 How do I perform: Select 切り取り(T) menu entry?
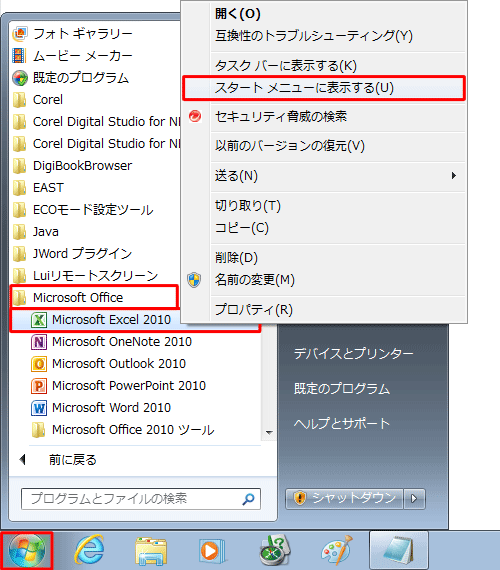pyautogui.click(x=248, y=206)
